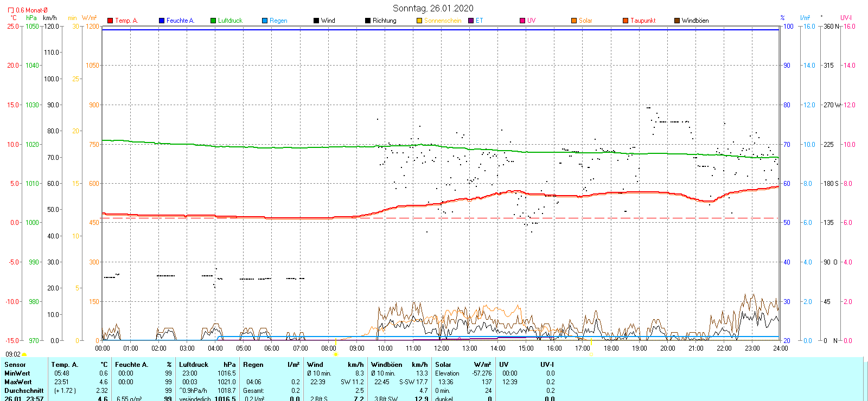The image size is (868, 401).
Task: Click the hPa axis unit label
Action: [x=31, y=18]
